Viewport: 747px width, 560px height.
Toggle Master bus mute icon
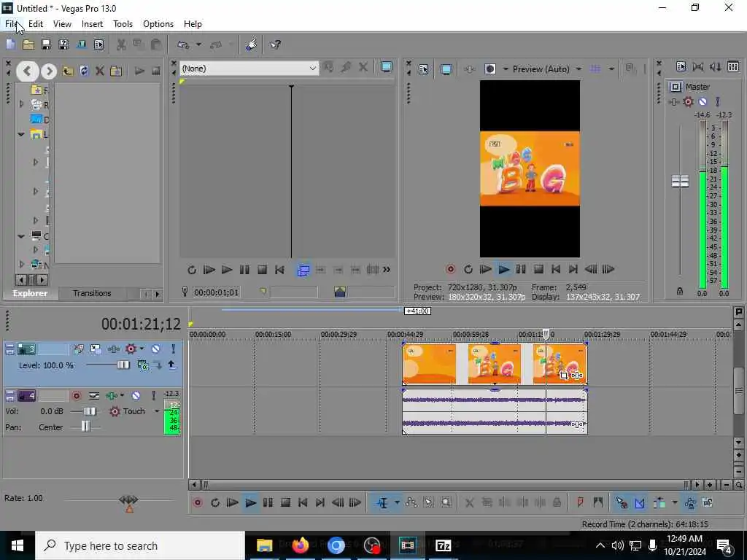tap(703, 101)
